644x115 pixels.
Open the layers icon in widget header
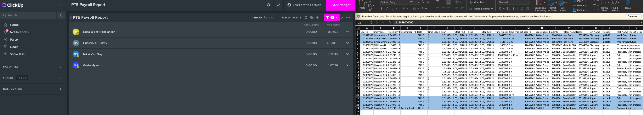pos(317,17)
